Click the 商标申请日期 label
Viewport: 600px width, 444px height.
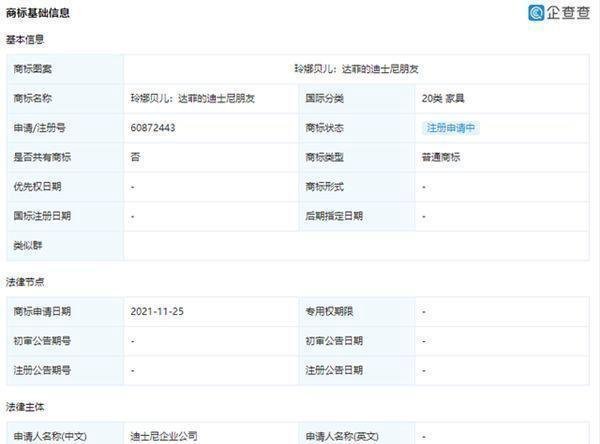coord(42,311)
